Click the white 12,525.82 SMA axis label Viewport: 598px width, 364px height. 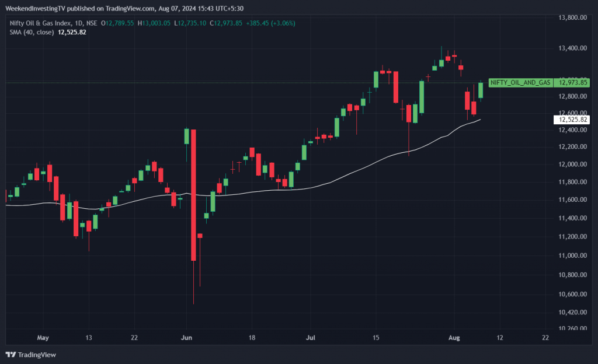click(x=572, y=120)
